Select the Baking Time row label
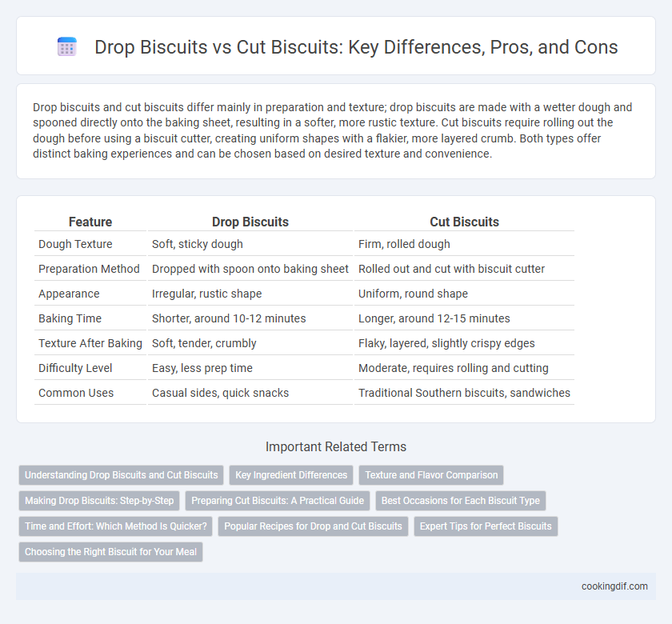The width and height of the screenshot is (672, 624). 70,318
